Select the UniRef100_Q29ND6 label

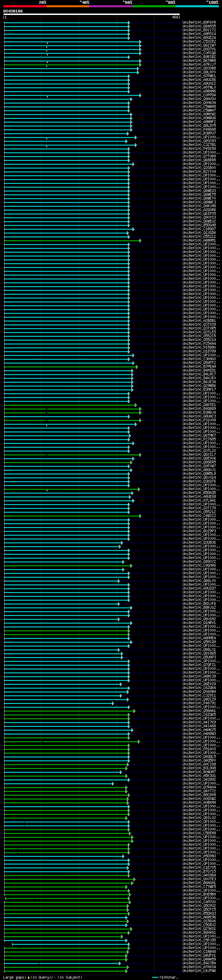pyautogui.click(x=199, y=386)
